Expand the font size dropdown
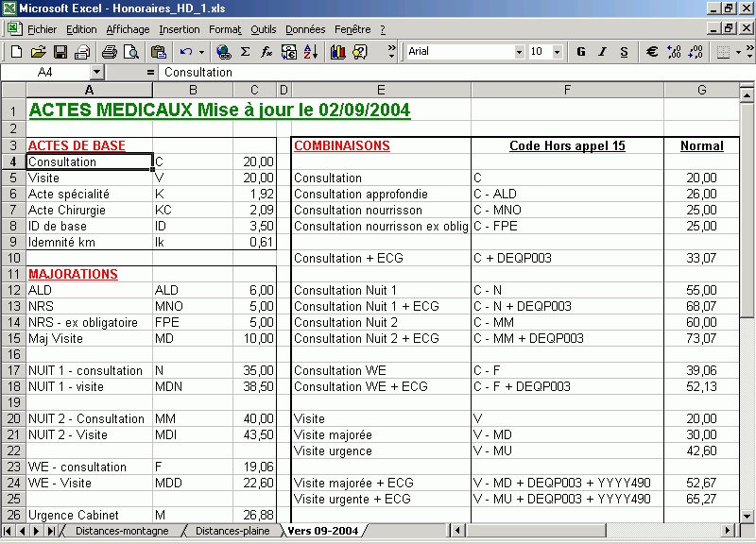Image resolution: width=756 pixels, height=544 pixels. (x=558, y=52)
